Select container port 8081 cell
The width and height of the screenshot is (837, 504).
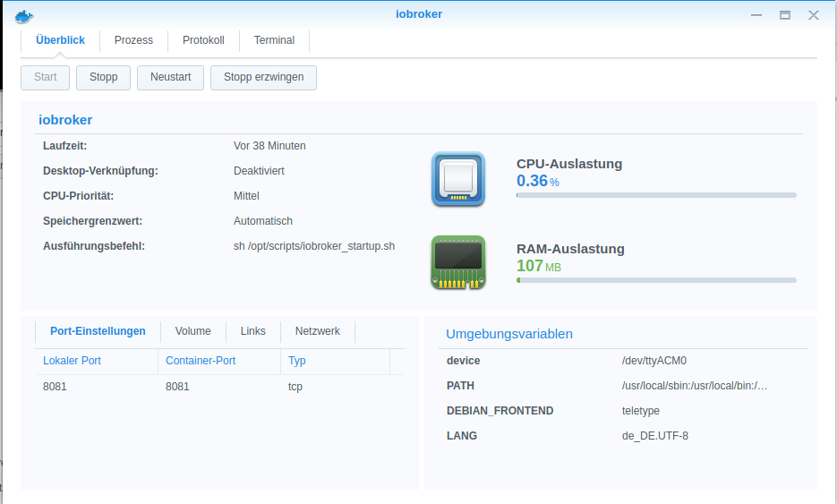[177, 387]
